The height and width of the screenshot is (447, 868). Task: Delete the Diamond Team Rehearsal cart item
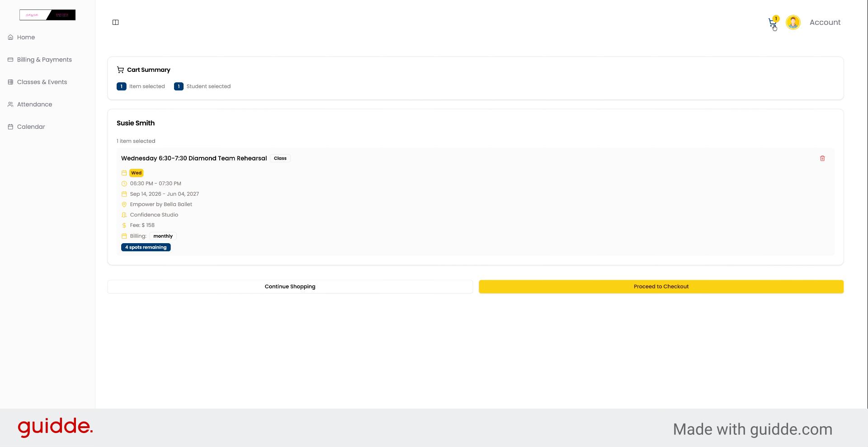[x=822, y=158]
